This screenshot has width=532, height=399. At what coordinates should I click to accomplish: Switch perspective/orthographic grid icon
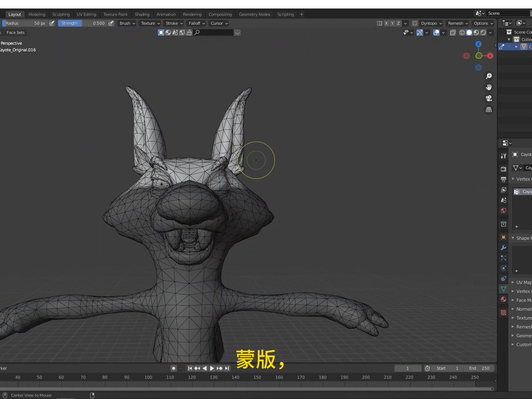point(489,110)
